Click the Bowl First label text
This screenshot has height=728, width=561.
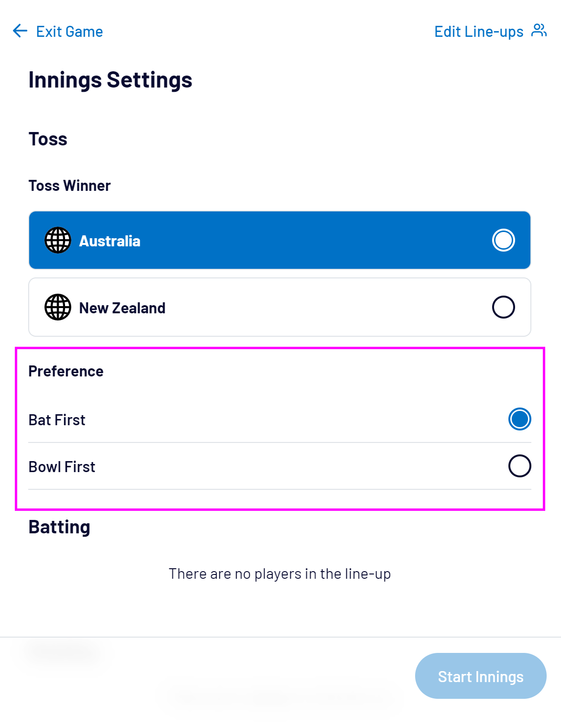tap(62, 467)
